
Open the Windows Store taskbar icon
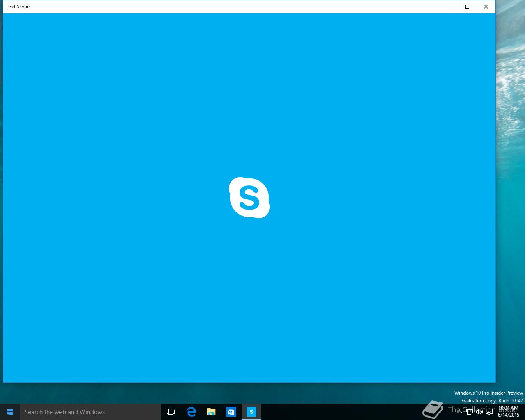pyautogui.click(x=231, y=412)
